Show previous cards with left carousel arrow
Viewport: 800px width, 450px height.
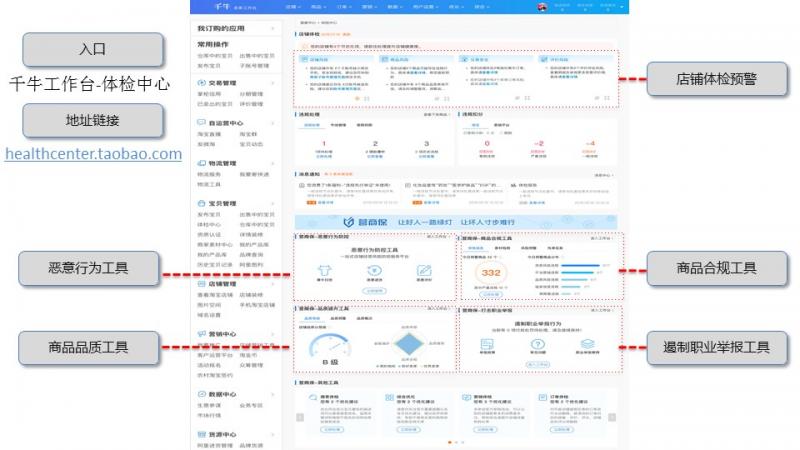[300, 417]
